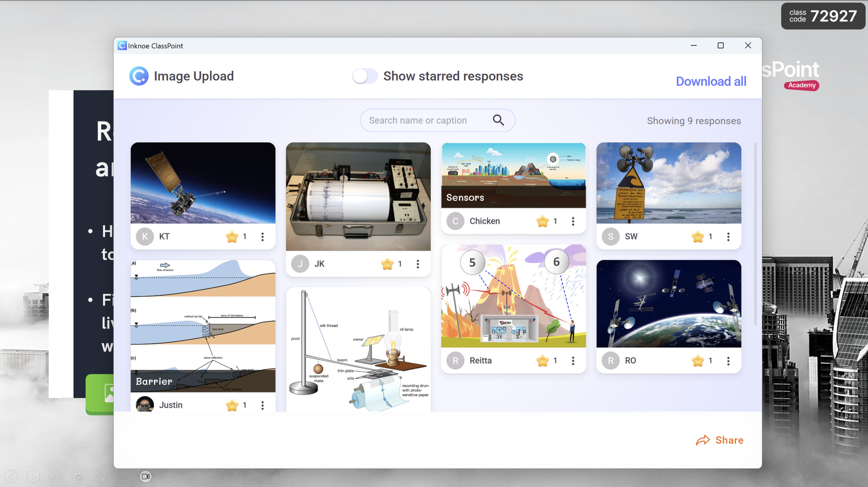Click the search magnifier icon
Screen dimensions: 868x487
click(498, 120)
